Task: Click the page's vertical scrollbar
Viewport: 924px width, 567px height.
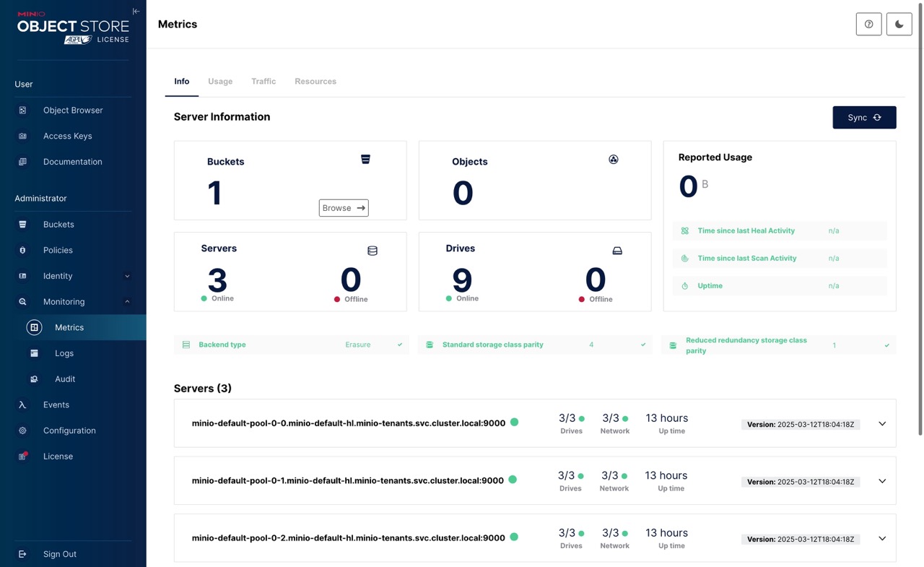Action: coord(920,217)
